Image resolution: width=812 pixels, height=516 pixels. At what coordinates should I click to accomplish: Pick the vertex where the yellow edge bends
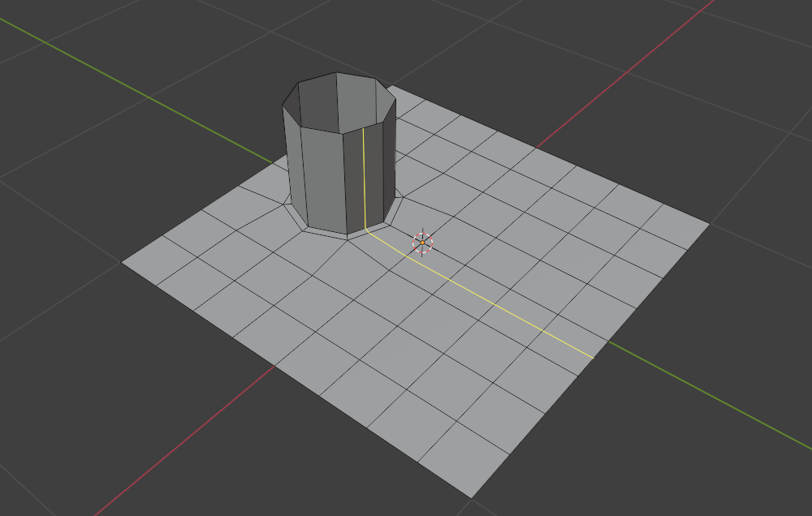(365, 228)
